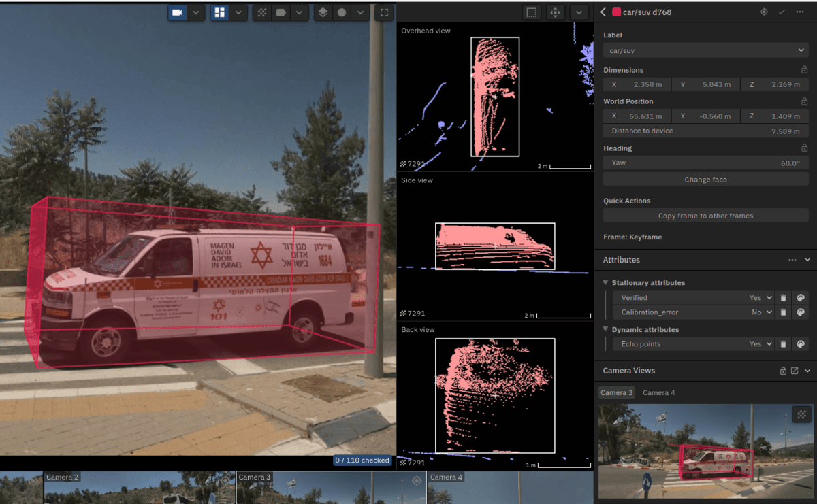Toggle the Dimensions lock icon
This screenshot has width=817, height=504.
click(x=804, y=69)
